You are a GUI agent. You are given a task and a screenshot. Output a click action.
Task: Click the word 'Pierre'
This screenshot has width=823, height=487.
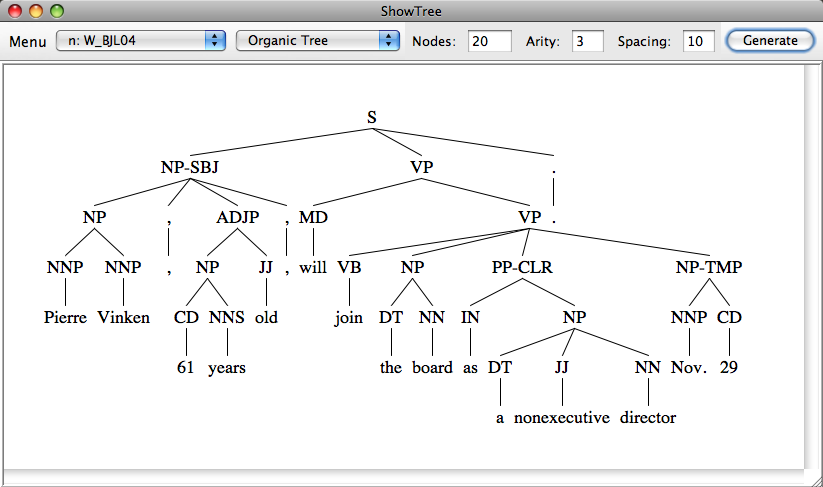[x=65, y=317]
